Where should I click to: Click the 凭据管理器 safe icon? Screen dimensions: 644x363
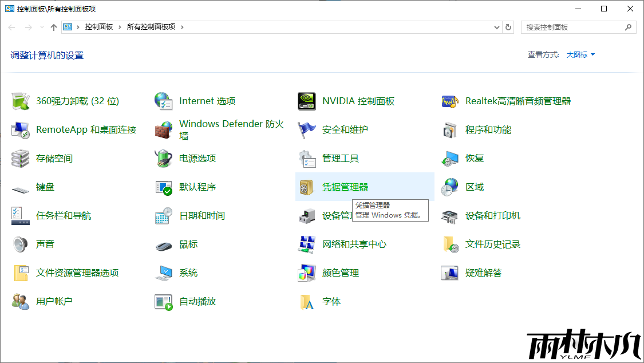click(307, 187)
